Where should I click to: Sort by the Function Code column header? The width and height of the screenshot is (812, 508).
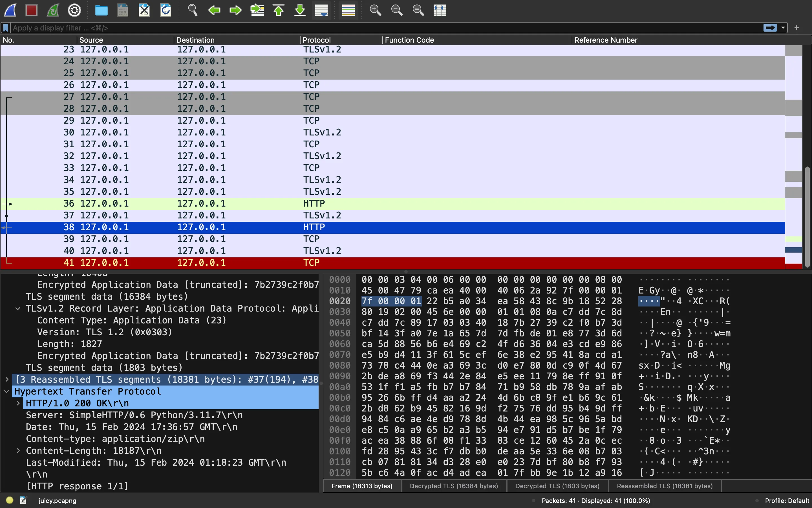point(477,40)
